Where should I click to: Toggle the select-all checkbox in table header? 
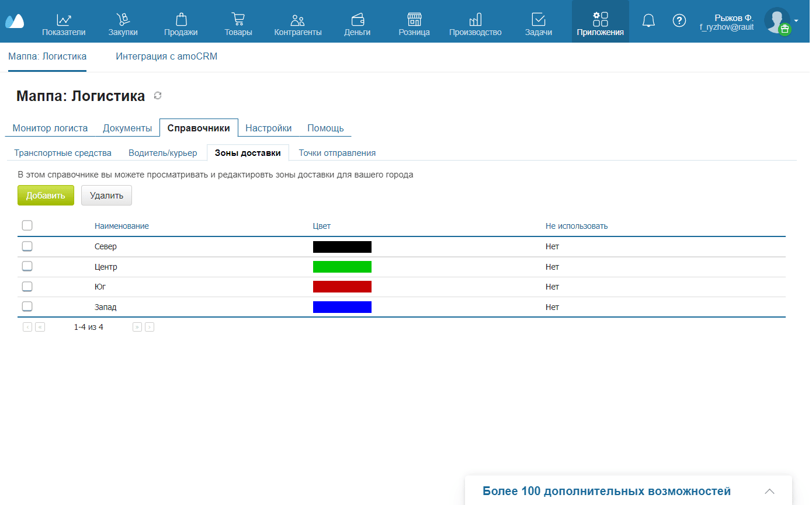coord(27,225)
